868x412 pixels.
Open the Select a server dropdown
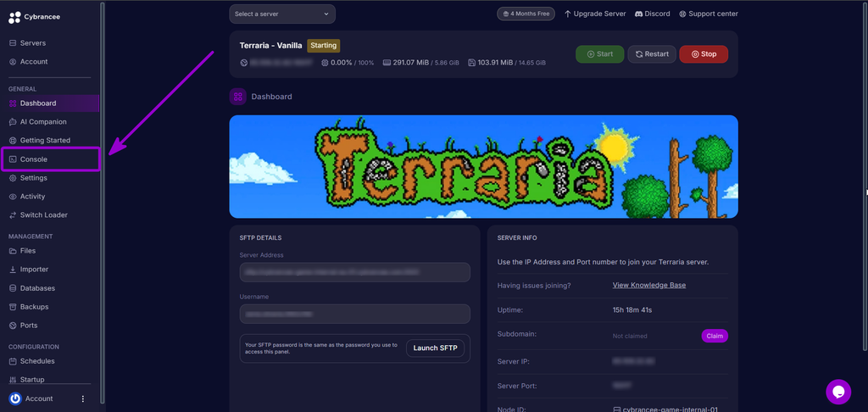pos(282,14)
